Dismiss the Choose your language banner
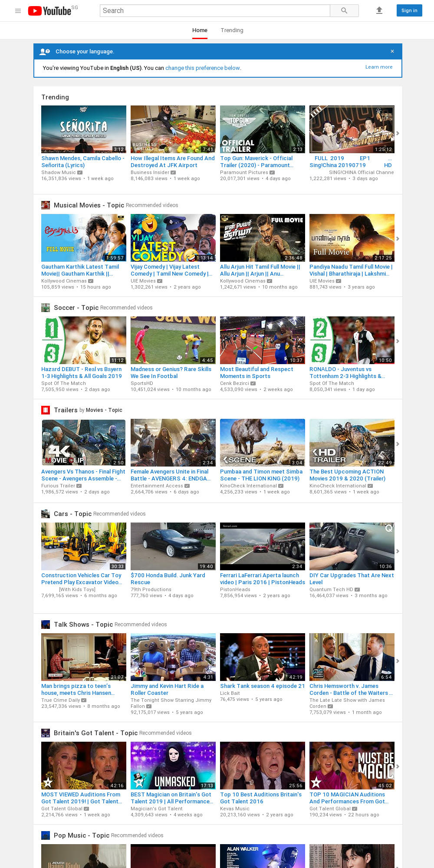Image resolution: width=434 pixels, height=868 pixels. 392,51
